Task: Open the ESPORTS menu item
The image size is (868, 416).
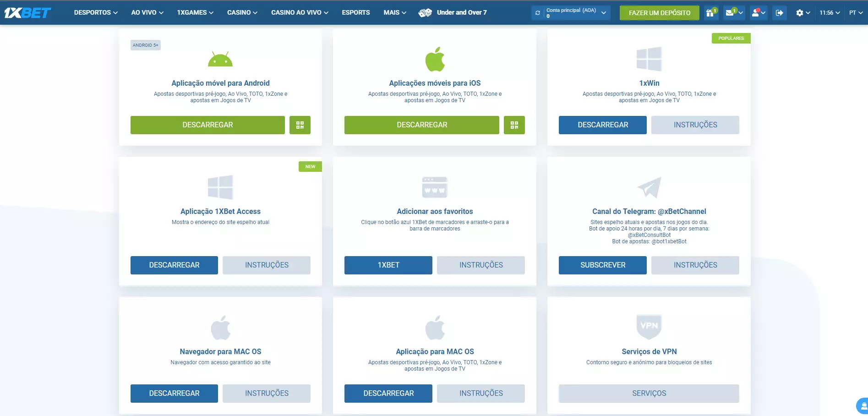Action: click(x=355, y=12)
